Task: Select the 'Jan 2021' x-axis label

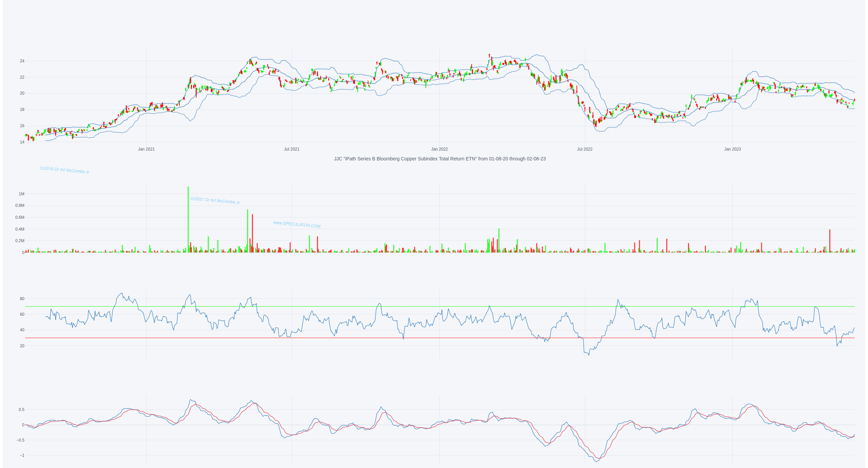Action: pyautogui.click(x=146, y=149)
